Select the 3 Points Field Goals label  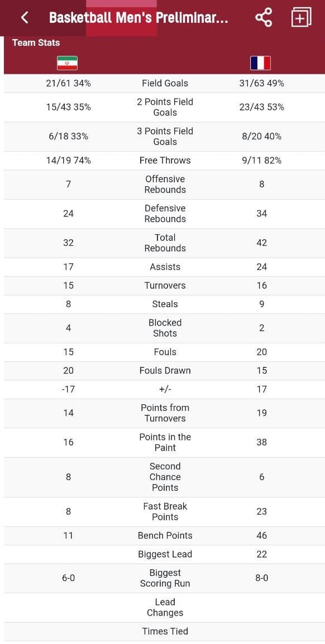coord(165,137)
